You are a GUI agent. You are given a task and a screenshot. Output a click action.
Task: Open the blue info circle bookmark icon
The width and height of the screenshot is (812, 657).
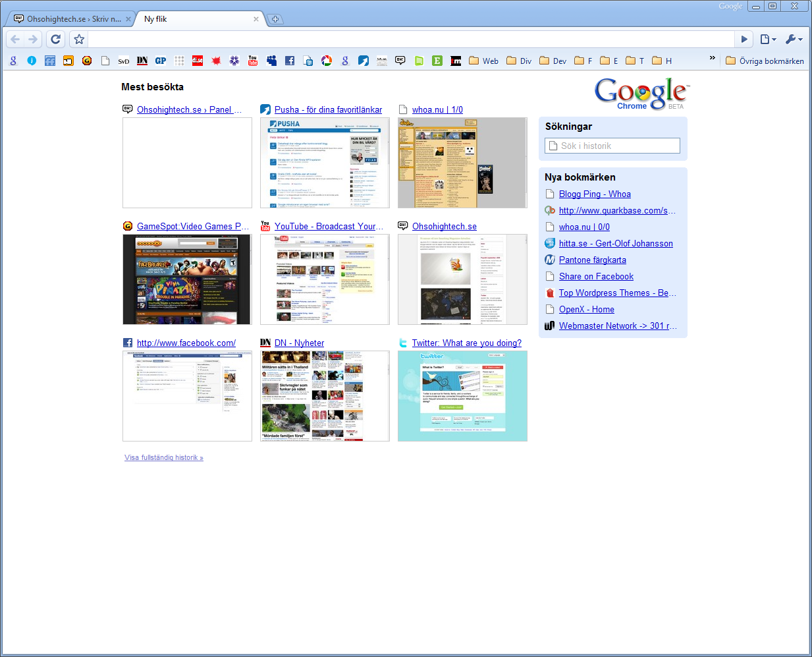pos(32,61)
